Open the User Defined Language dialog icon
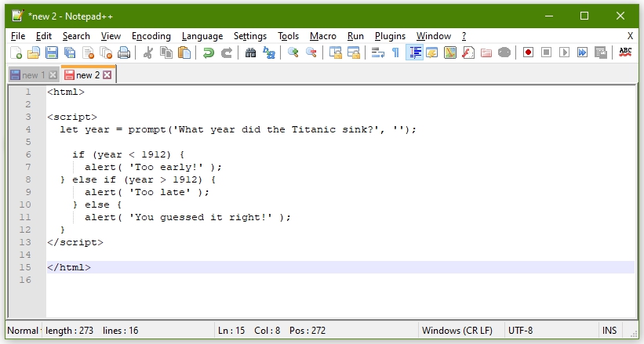The width and height of the screenshot is (644, 344). pyautogui.click(x=432, y=53)
